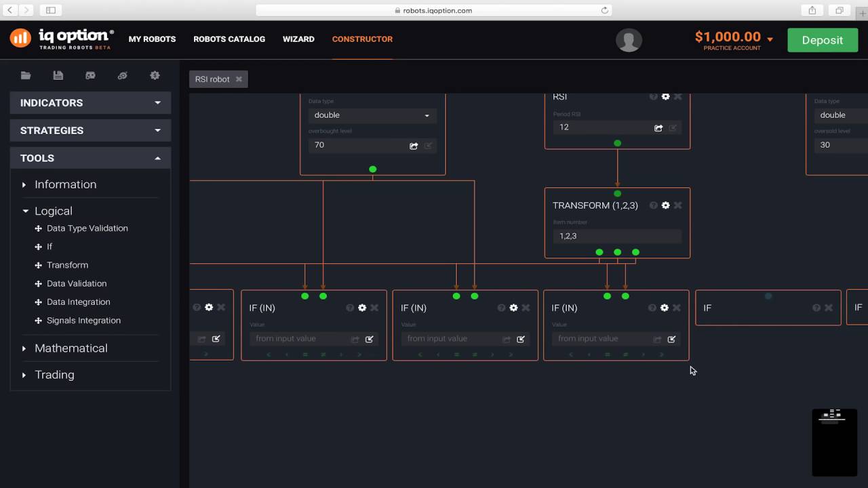868x488 pixels.
Task: Reload the page in the address bar
Action: [604, 10]
